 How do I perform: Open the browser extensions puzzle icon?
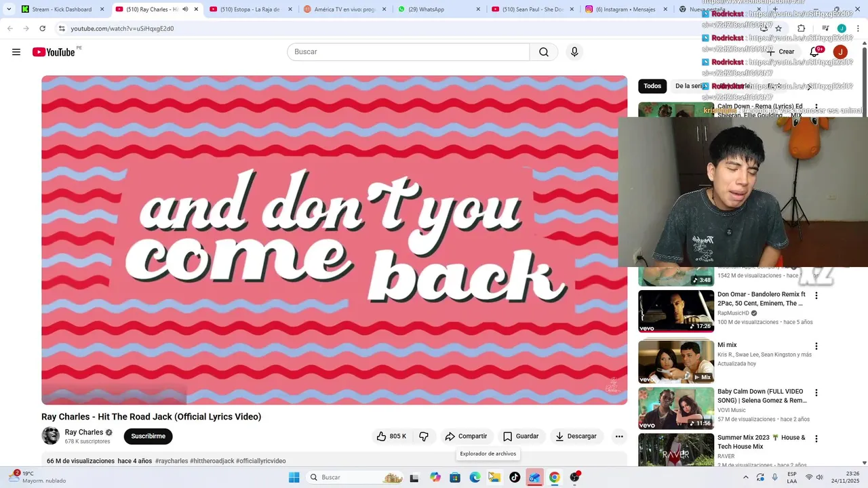801,28
